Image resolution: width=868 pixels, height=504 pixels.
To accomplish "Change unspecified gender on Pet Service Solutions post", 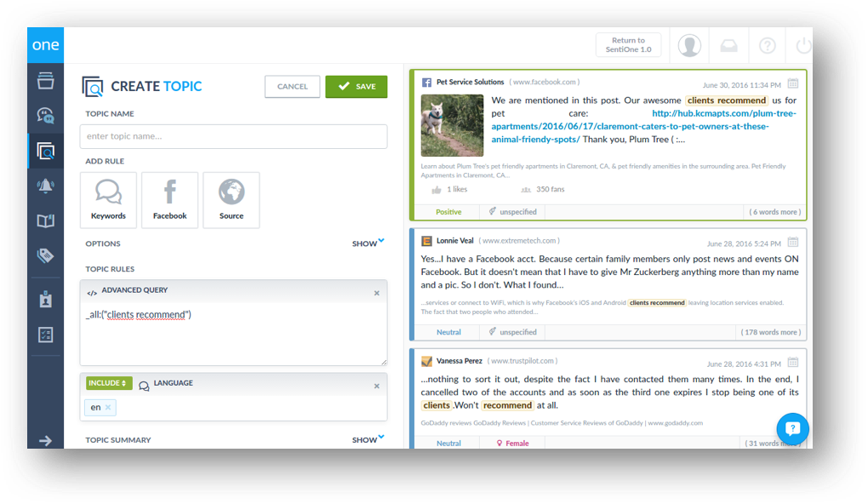I will tap(512, 212).
